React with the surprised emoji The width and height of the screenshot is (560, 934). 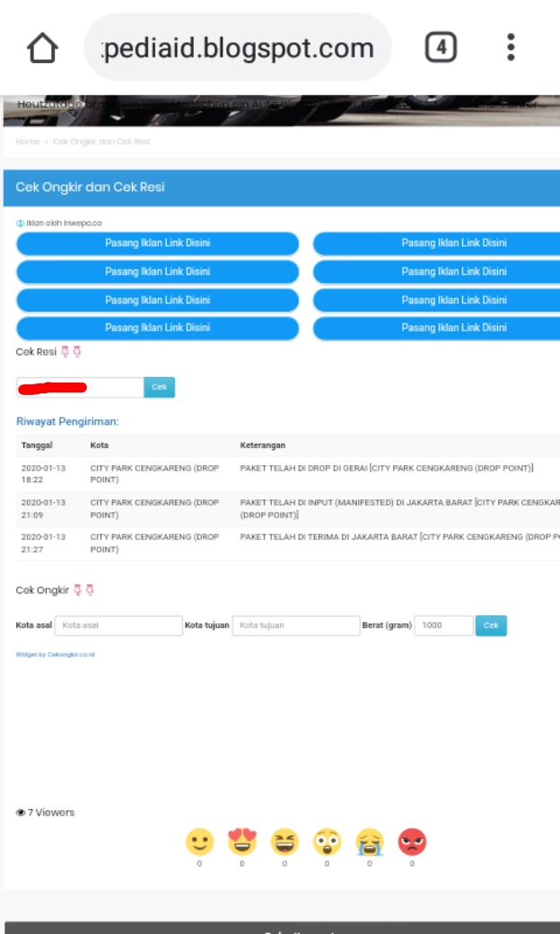(x=327, y=841)
